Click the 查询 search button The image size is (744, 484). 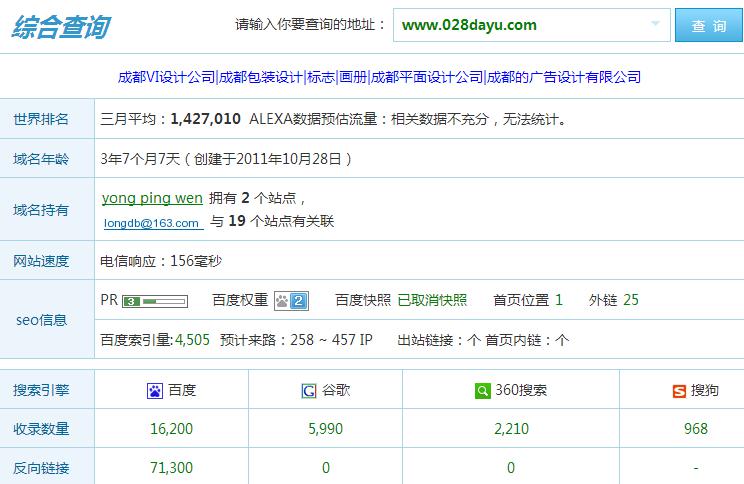(709, 26)
